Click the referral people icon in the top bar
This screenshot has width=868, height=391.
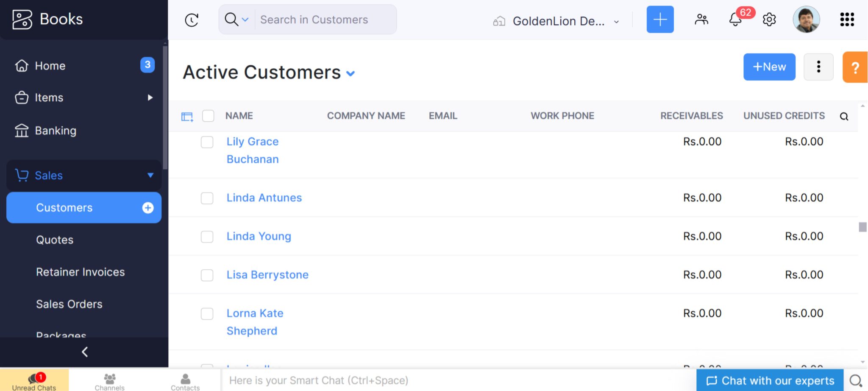[x=701, y=20]
